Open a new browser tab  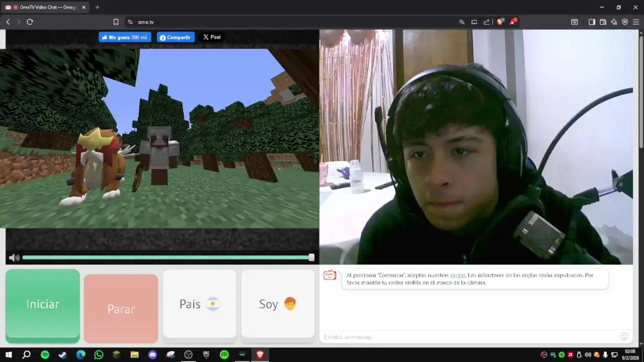click(x=97, y=8)
